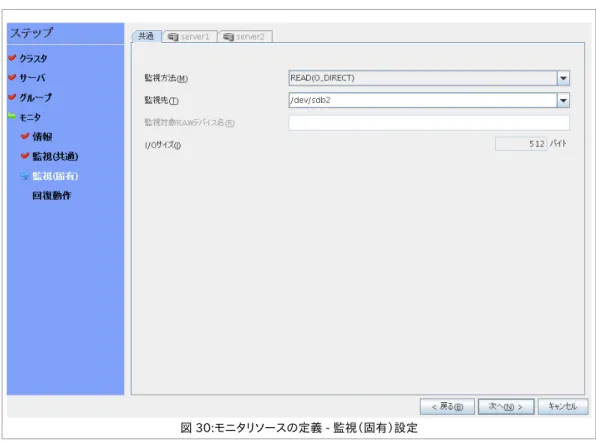Click the red checkmark beside 情報
The height and width of the screenshot is (442, 596).
tap(25, 136)
